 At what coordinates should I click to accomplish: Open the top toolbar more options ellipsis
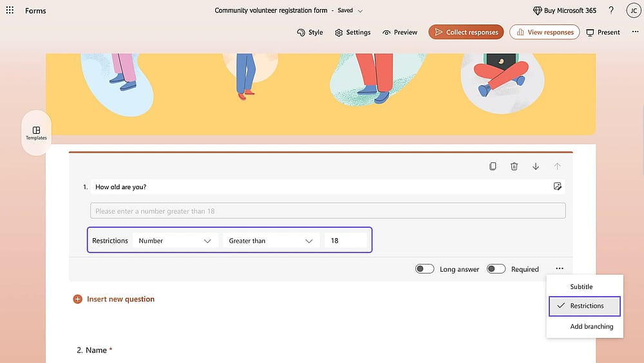click(x=635, y=32)
